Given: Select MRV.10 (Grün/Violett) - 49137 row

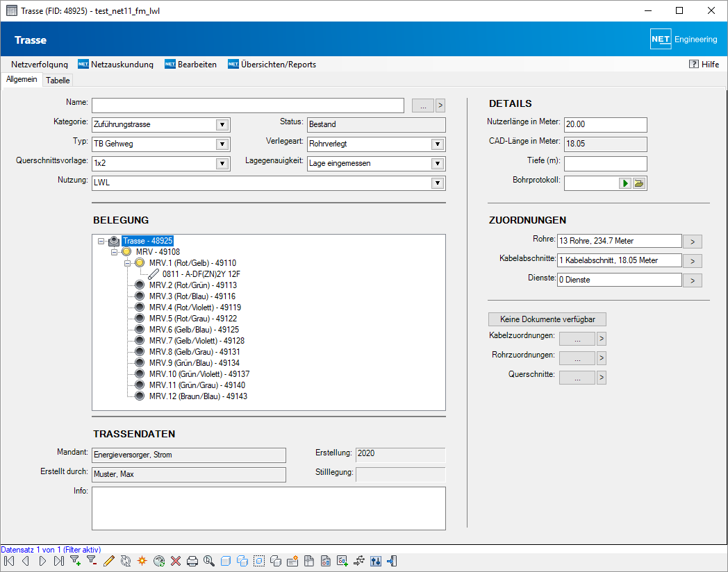Looking at the screenshot, I should tap(199, 374).
